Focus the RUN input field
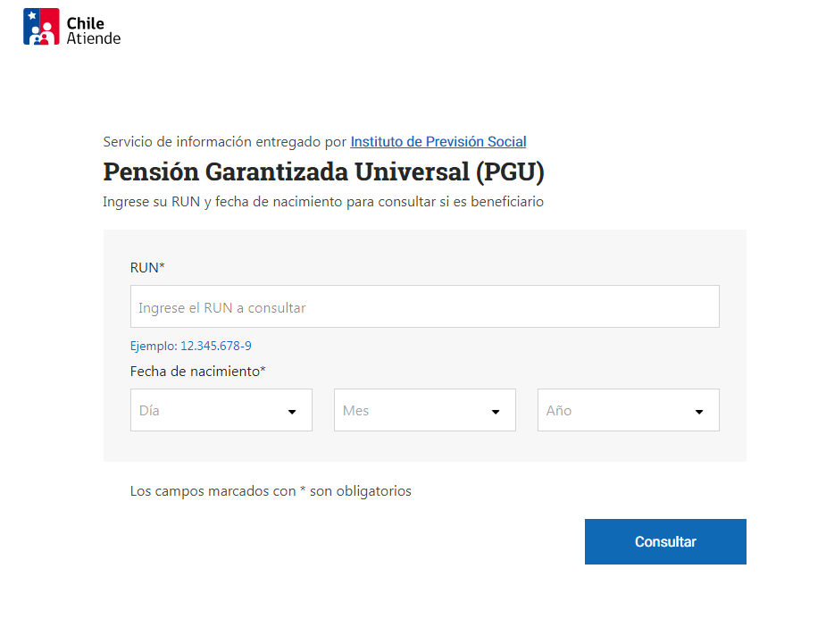826x644 pixels. click(x=424, y=307)
